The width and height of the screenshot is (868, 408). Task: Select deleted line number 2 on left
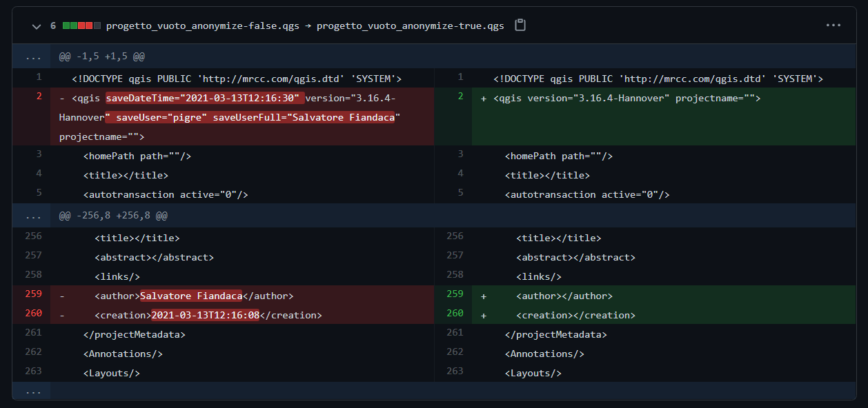[39, 96]
